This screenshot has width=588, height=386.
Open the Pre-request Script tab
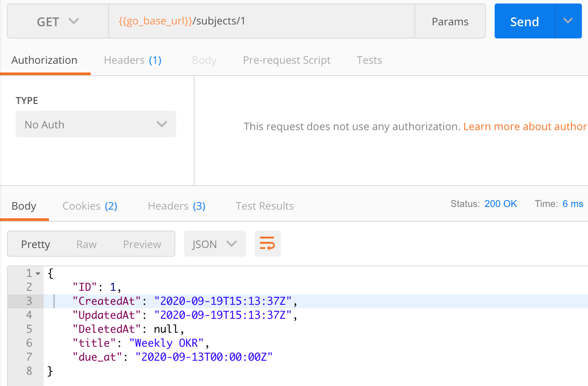[x=287, y=60]
